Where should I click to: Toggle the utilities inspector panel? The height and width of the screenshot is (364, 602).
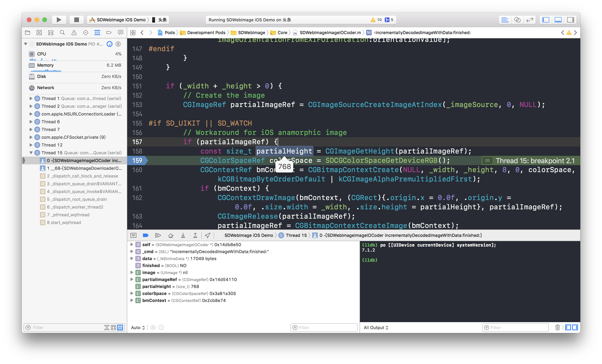coord(570,20)
